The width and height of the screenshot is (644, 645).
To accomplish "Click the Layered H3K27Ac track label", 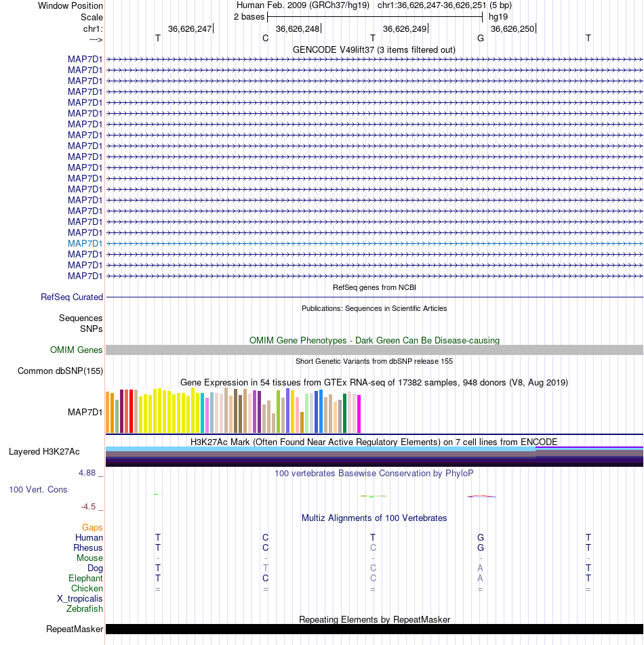I will pos(44,452).
